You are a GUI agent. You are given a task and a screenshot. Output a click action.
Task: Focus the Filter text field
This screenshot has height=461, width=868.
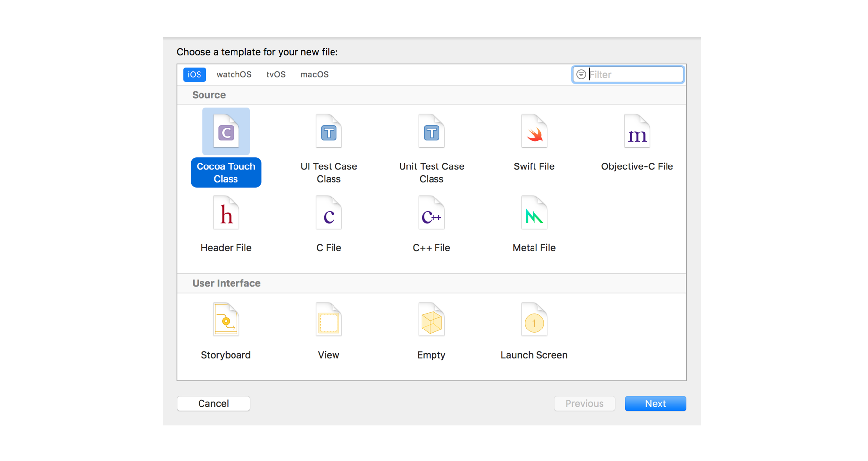[x=628, y=74]
